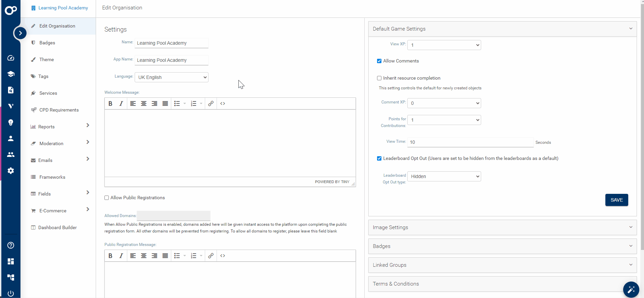
Task: Click the App Name input field
Action: click(172, 60)
